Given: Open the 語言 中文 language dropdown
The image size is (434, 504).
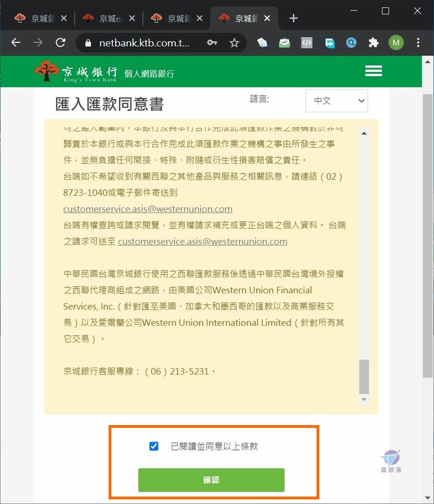Looking at the screenshot, I should coord(336,100).
